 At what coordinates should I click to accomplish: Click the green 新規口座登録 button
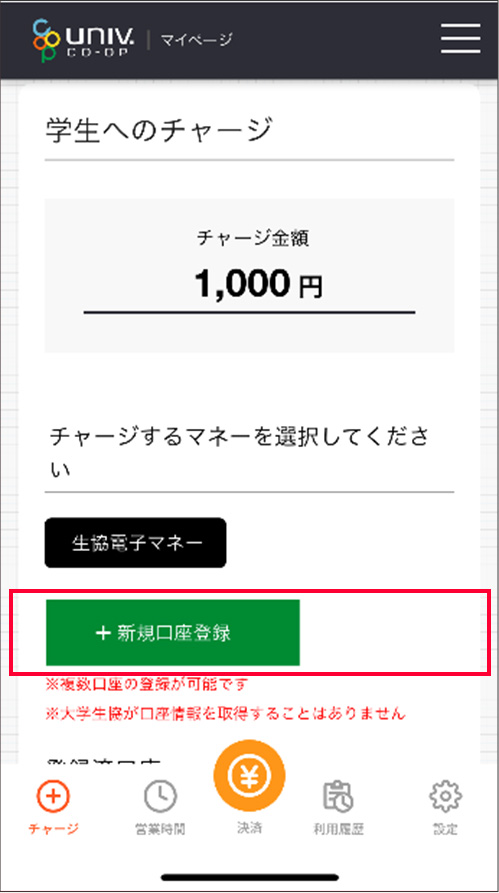(173, 632)
